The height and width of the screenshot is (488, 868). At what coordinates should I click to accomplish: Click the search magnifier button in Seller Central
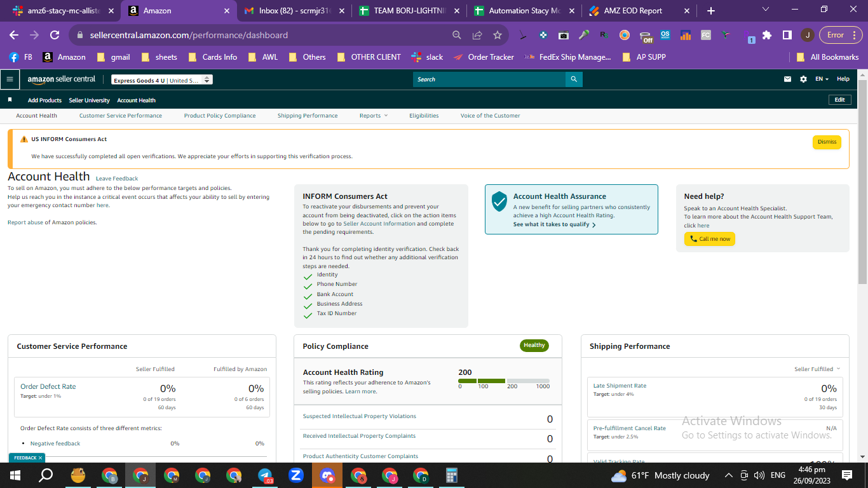[x=574, y=79]
